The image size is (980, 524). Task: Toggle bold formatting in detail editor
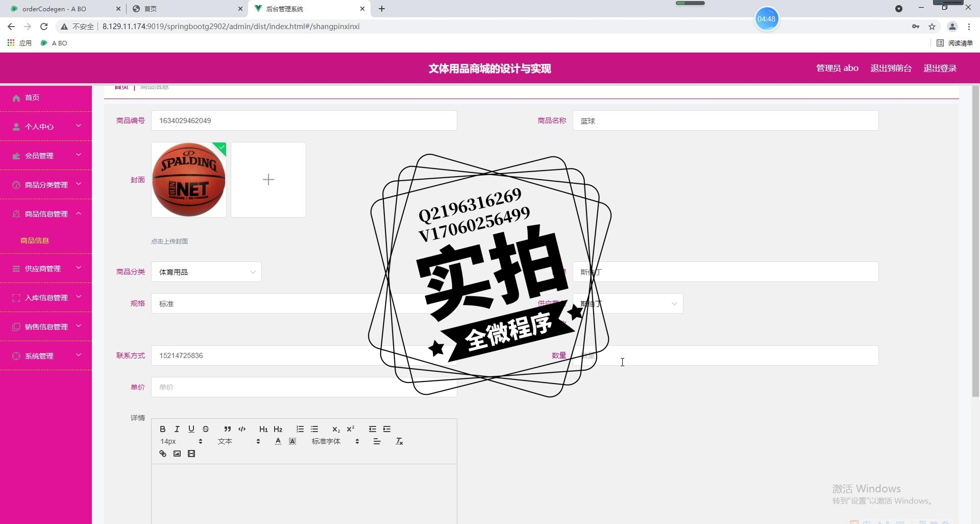[162, 429]
